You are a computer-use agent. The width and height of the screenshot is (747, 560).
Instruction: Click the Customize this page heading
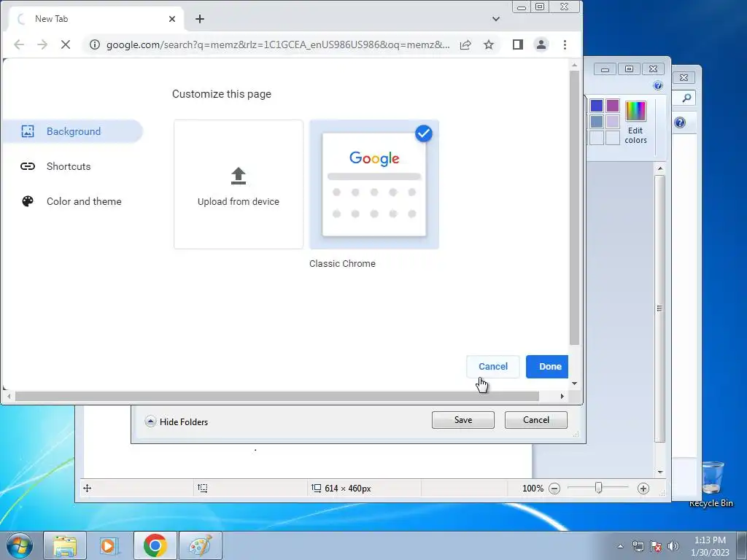(x=222, y=94)
